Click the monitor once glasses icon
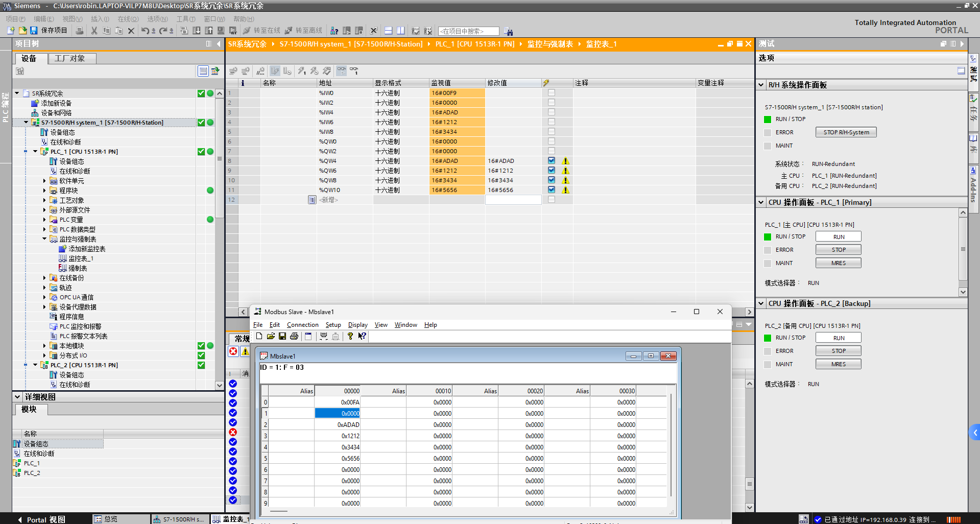980x524 pixels. 354,71
